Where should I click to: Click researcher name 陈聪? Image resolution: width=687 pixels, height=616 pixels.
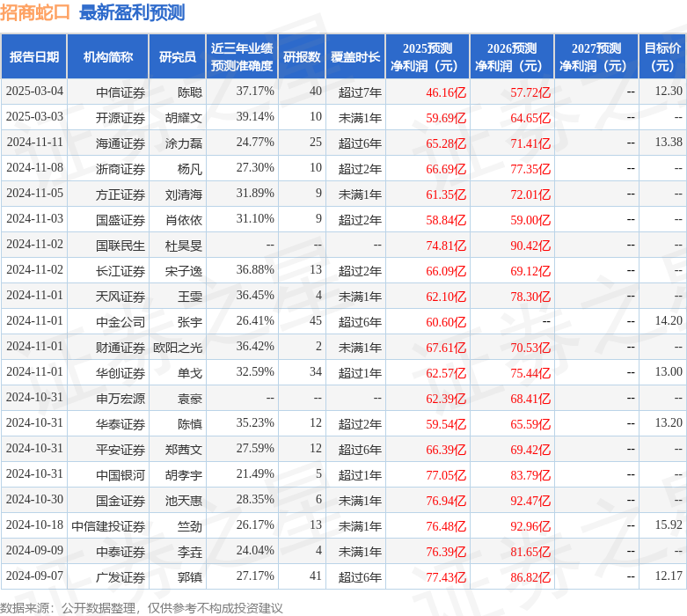coord(190,92)
